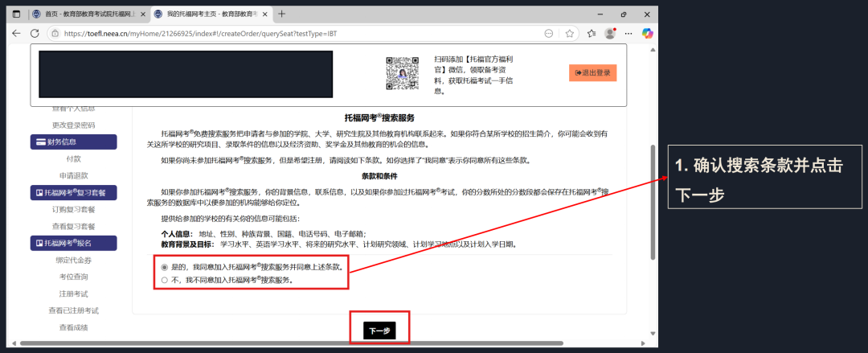Open 订购复习套餐 link
The image size is (868, 353).
tap(74, 210)
